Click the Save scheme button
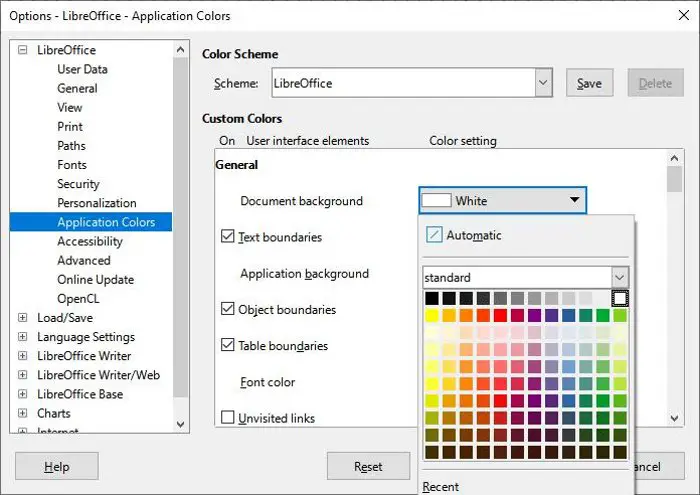Image resolution: width=700 pixels, height=495 pixels. [x=589, y=83]
